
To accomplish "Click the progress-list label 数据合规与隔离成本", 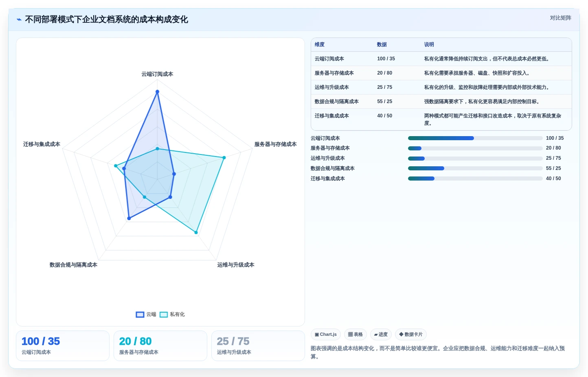I will 333,168.
